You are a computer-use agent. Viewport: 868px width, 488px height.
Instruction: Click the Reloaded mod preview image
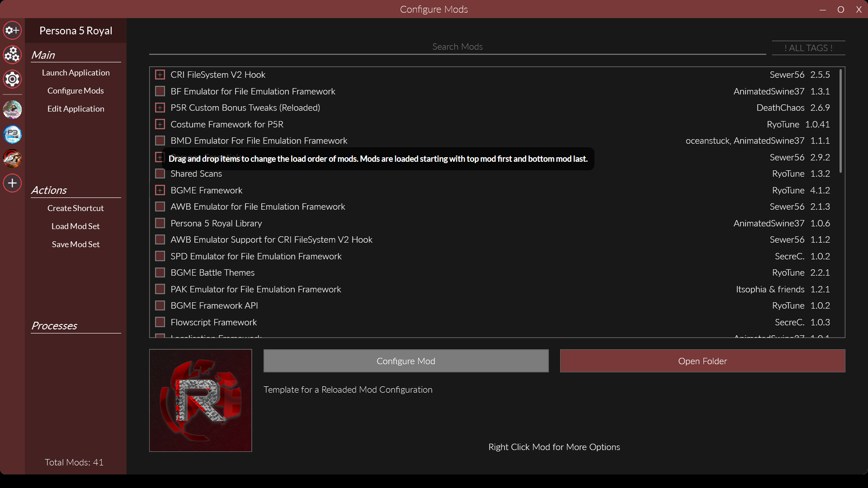coord(201,400)
